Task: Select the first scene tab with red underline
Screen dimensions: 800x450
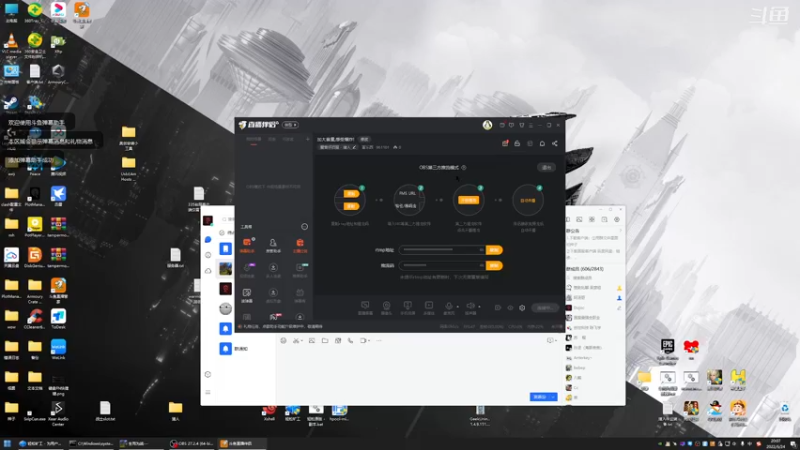Action: click(x=254, y=139)
